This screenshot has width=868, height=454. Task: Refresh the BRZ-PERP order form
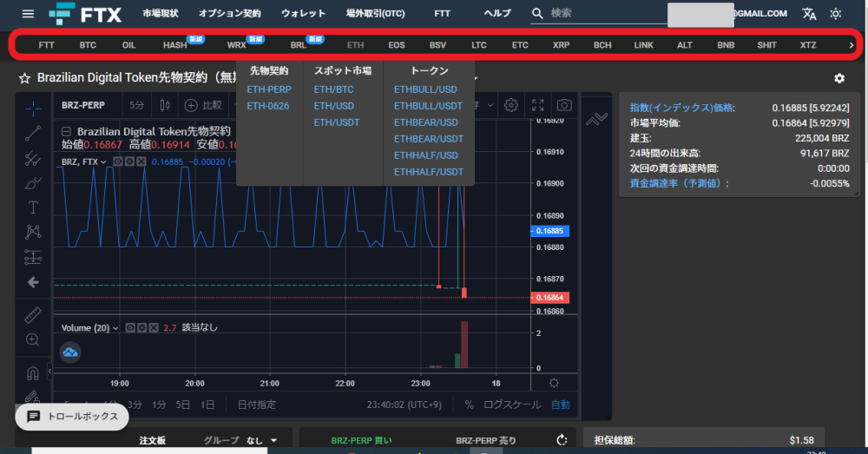tap(562, 439)
